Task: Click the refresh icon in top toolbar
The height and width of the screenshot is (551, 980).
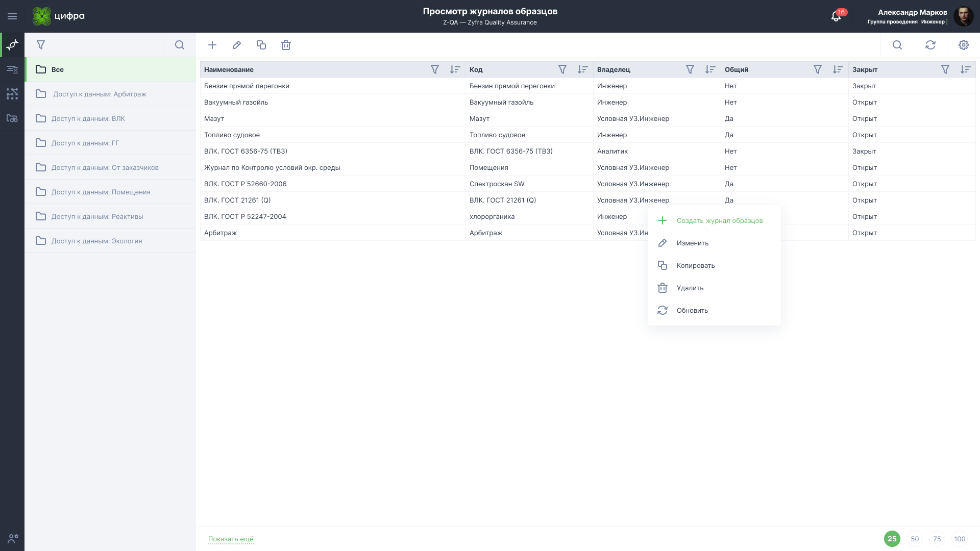Action: (x=930, y=45)
